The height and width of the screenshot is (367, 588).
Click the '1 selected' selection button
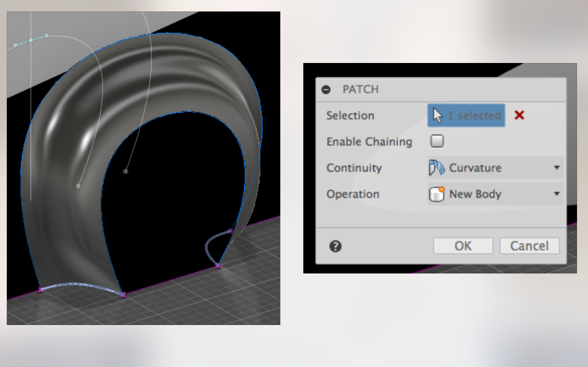pos(466,115)
